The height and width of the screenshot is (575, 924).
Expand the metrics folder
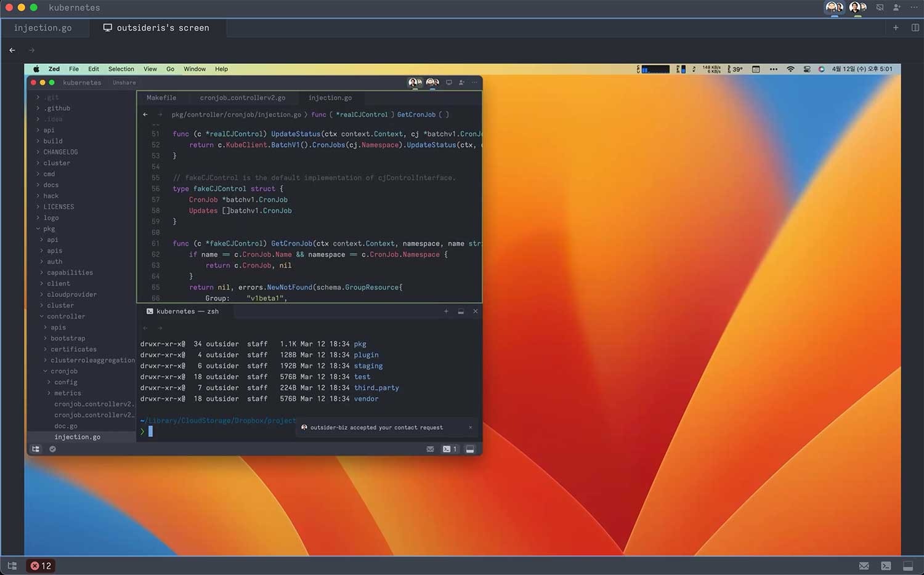81,393
